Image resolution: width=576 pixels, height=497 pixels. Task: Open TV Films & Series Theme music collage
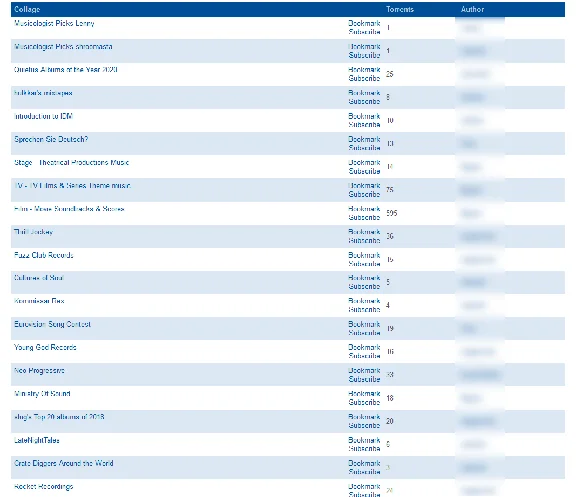(72, 186)
